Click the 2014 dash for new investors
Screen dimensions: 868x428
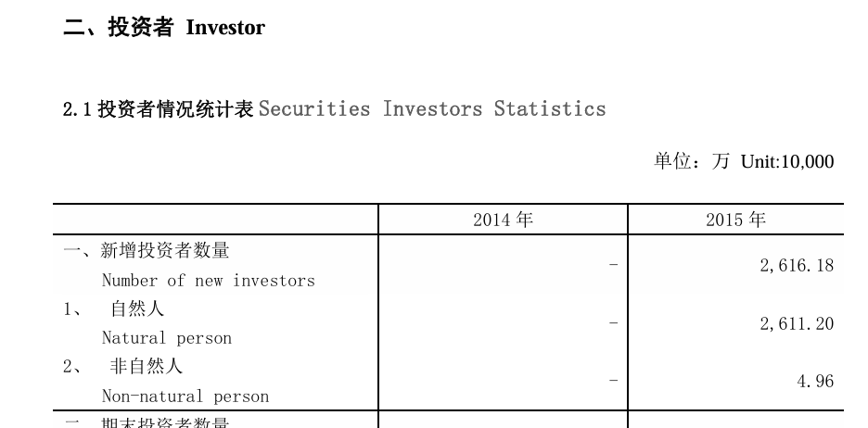pyautogui.click(x=613, y=266)
